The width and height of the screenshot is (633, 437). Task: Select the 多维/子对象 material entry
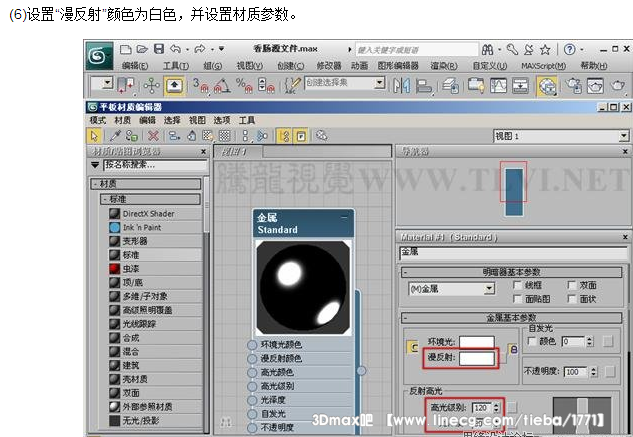(x=155, y=296)
